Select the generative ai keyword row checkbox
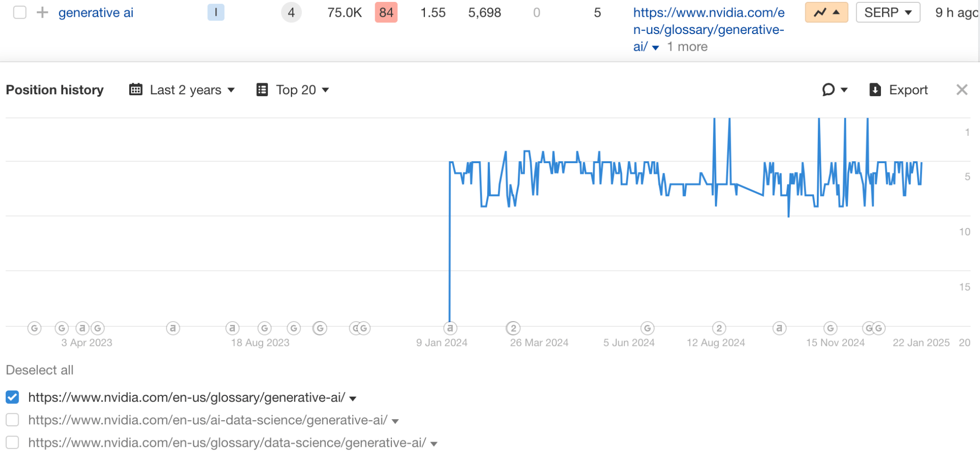This screenshot has height=467, width=980. point(20,12)
